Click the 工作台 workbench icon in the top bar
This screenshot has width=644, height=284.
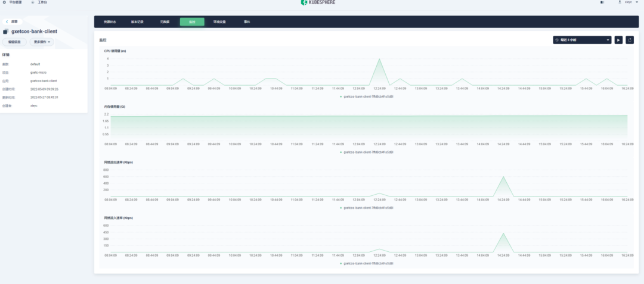33,2
